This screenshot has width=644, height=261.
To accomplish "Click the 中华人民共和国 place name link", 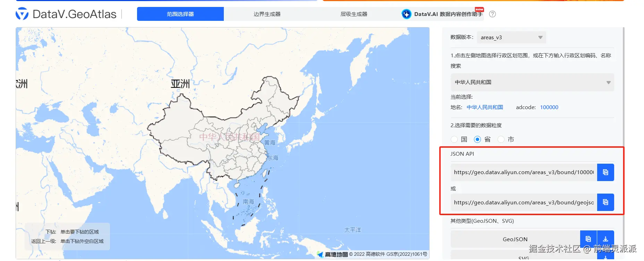I will pyautogui.click(x=485, y=107).
